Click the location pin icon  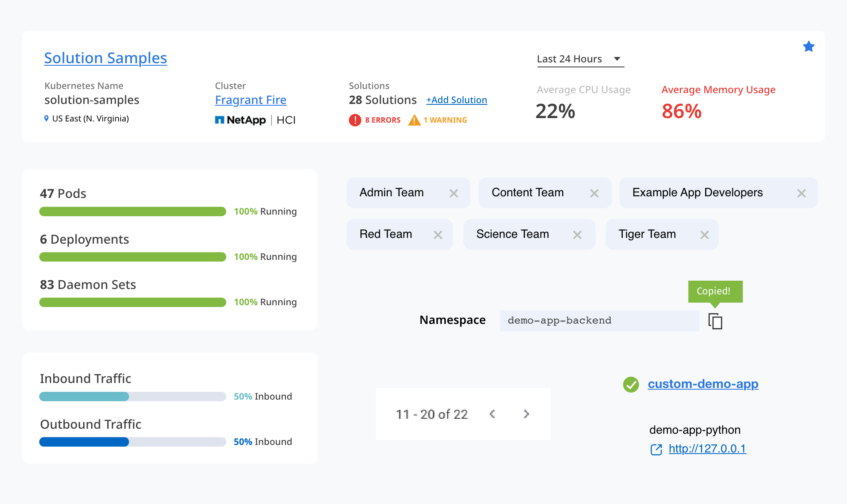point(46,119)
